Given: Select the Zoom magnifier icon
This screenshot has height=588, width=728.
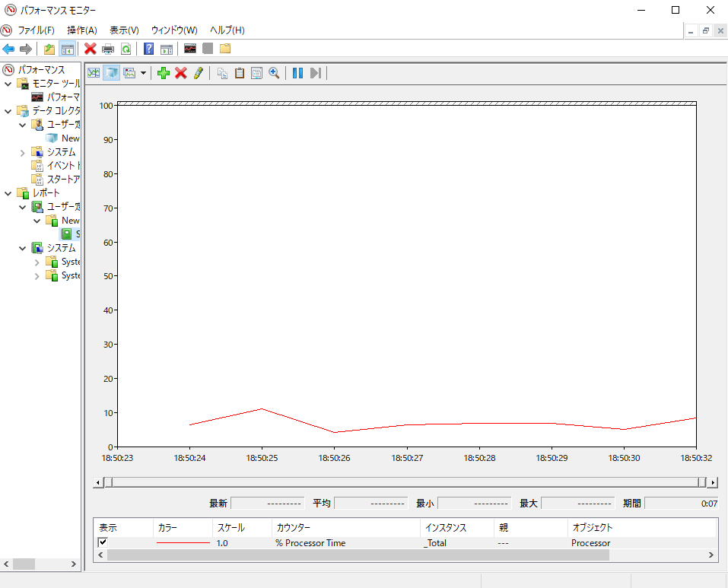Looking at the screenshot, I should pos(275,72).
